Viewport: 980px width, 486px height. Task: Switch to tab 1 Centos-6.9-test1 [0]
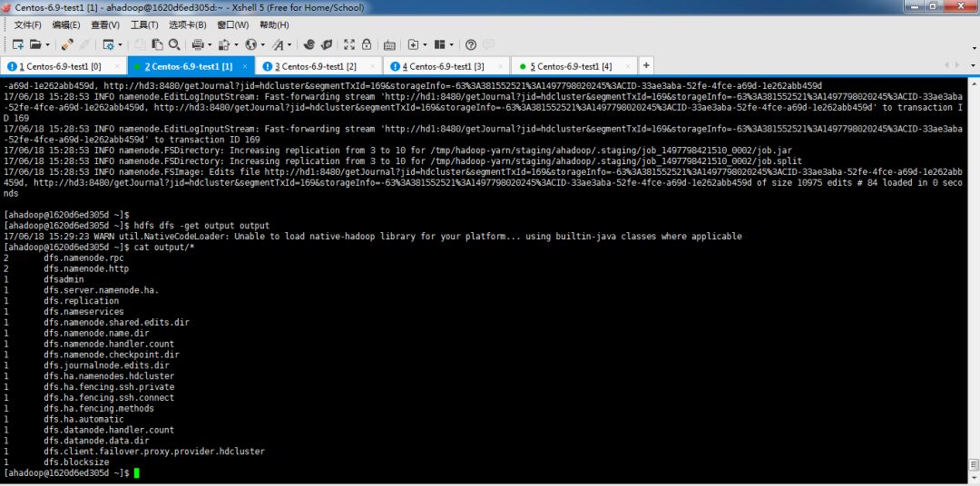point(64,66)
